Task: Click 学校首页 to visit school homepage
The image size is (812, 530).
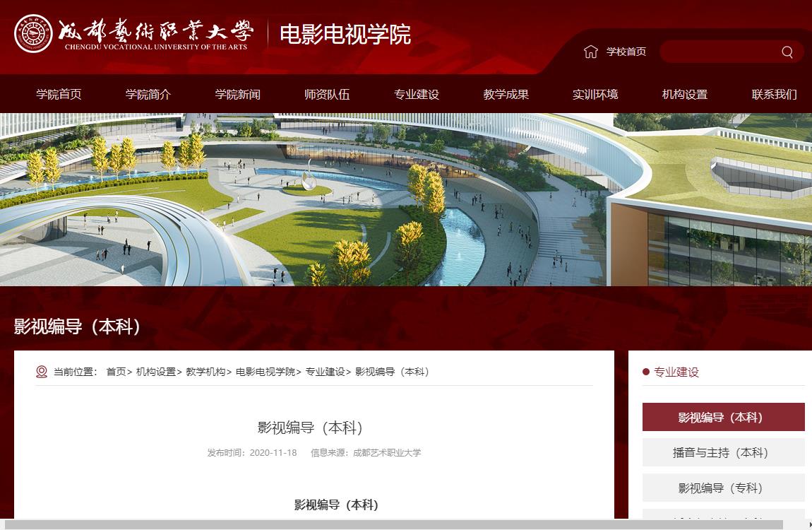Action: (x=624, y=51)
